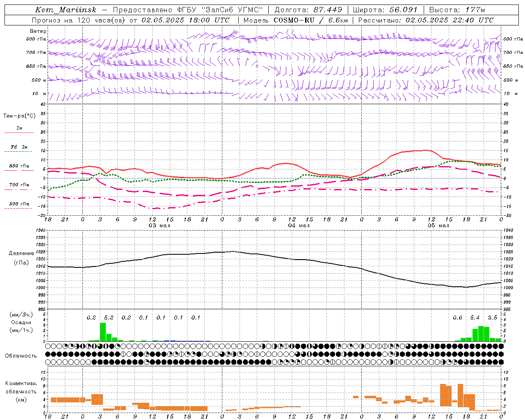Click the 'Давление' pressure panel label
Image resolution: width=525 pixels, height=420 pixels.
click(x=21, y=253)
